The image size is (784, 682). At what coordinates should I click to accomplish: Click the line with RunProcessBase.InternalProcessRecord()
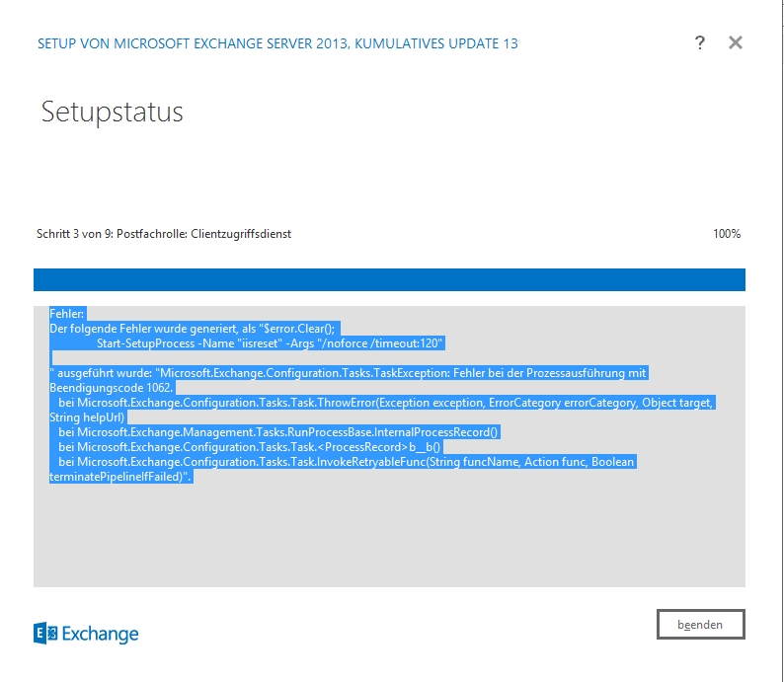click(278, 432)
